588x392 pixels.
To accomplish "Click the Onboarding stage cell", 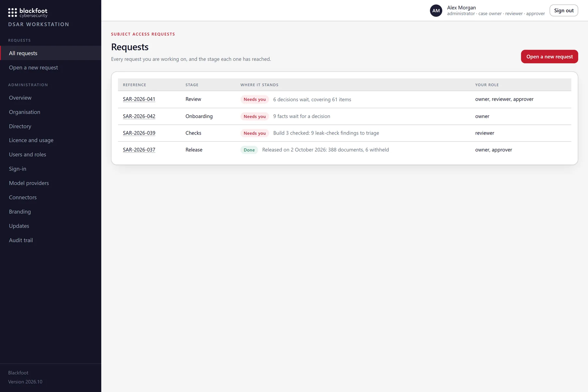I will [199, 116].
